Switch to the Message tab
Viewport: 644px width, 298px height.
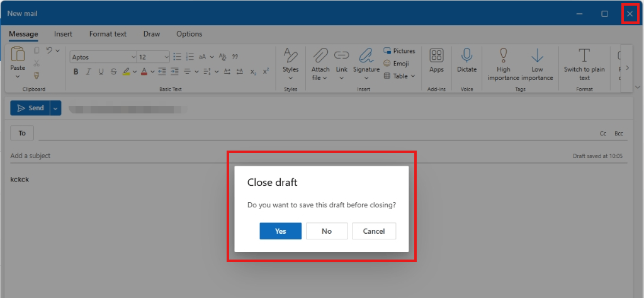coord(23,34)
